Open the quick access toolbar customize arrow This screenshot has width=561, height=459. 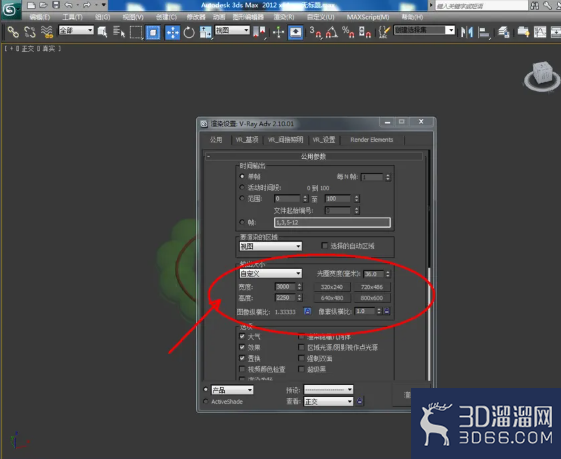point(103,5)
